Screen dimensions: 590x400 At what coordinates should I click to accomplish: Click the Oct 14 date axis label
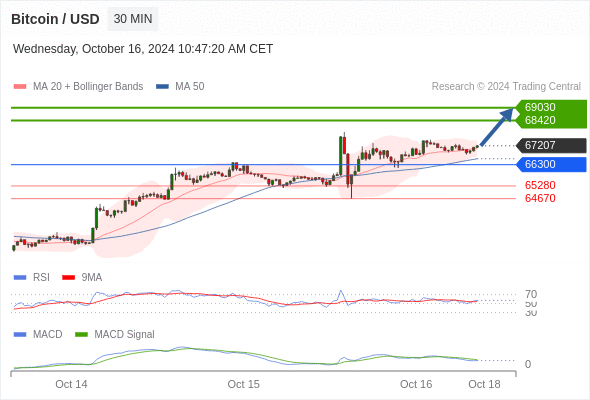click(x=71, y=384)
